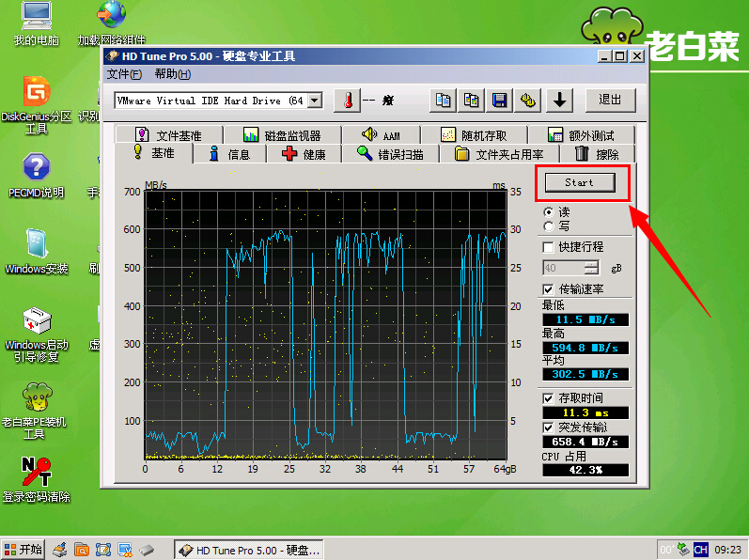Click the CH input language tray indicator
This screenshot has height=560, width=749.
coord(700,550)
